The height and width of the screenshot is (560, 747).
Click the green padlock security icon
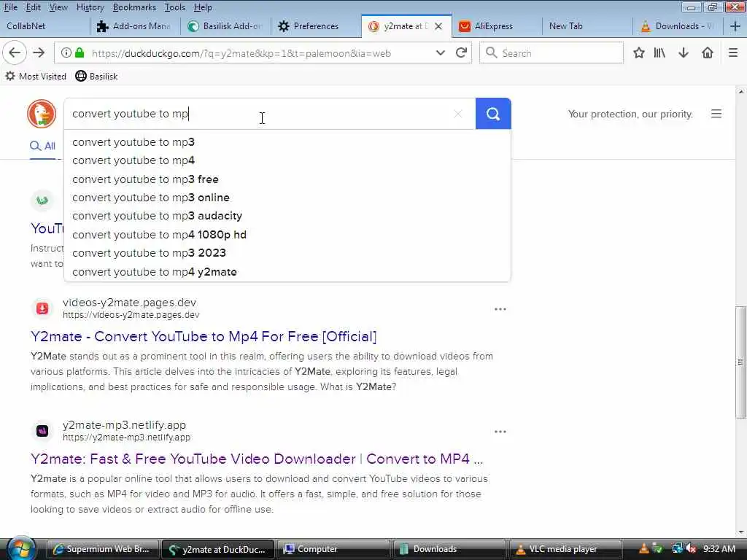[80, 52]
